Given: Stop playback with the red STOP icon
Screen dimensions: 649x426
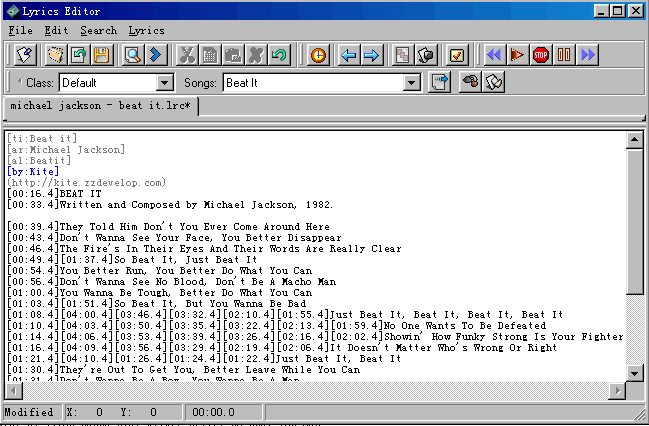Looking at the screenshot, I should coord(541,55).
